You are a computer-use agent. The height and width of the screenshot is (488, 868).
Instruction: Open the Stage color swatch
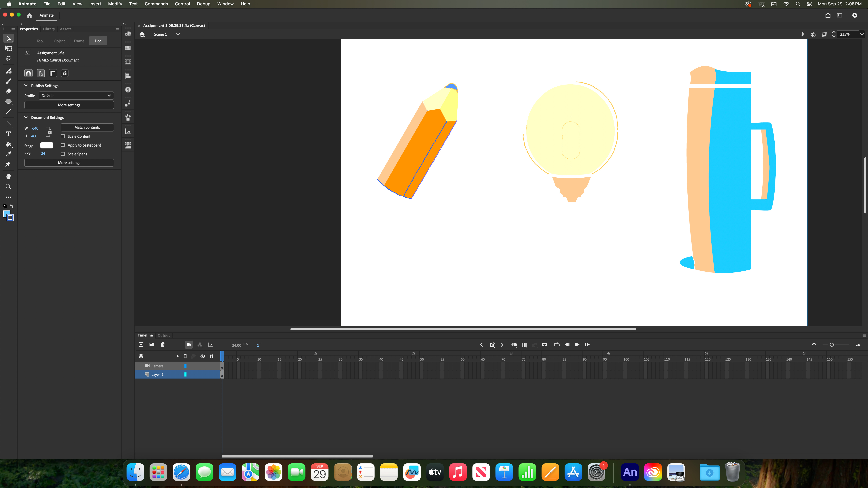coord(46,146)
